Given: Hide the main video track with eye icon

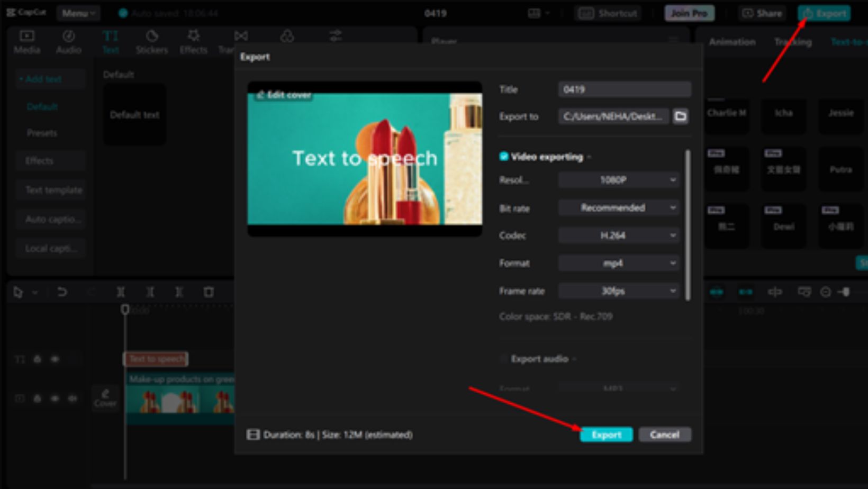Looking at the screenshot, I should (55, 398).
